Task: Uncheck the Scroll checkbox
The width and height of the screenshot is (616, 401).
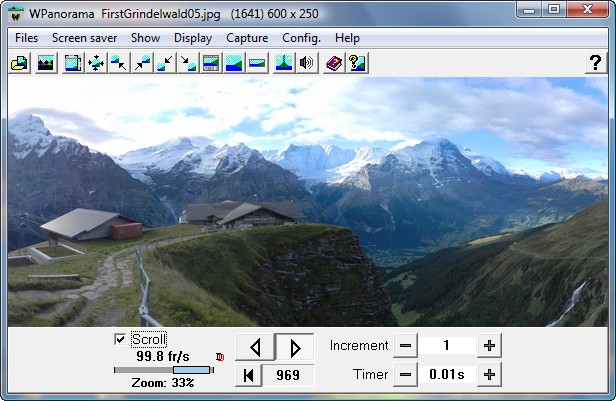Action: tap(121, 339)
